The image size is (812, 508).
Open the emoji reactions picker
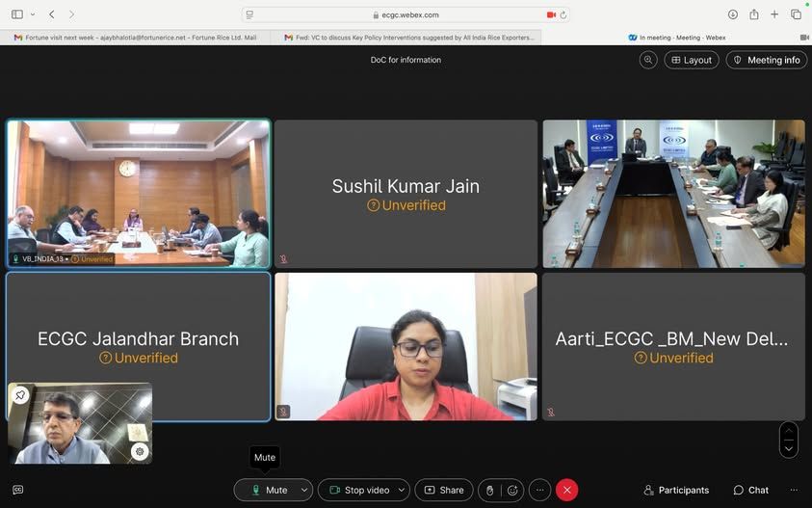click(512, 490)
